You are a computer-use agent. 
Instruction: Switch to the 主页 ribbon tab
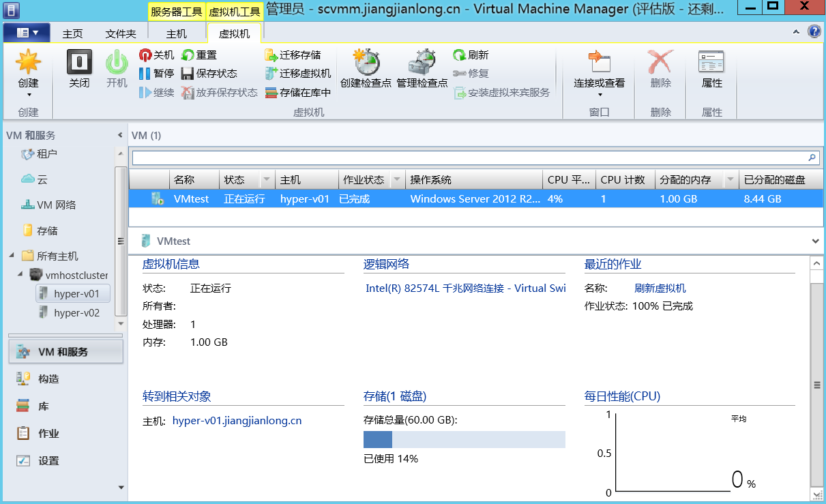pos(73,33)
